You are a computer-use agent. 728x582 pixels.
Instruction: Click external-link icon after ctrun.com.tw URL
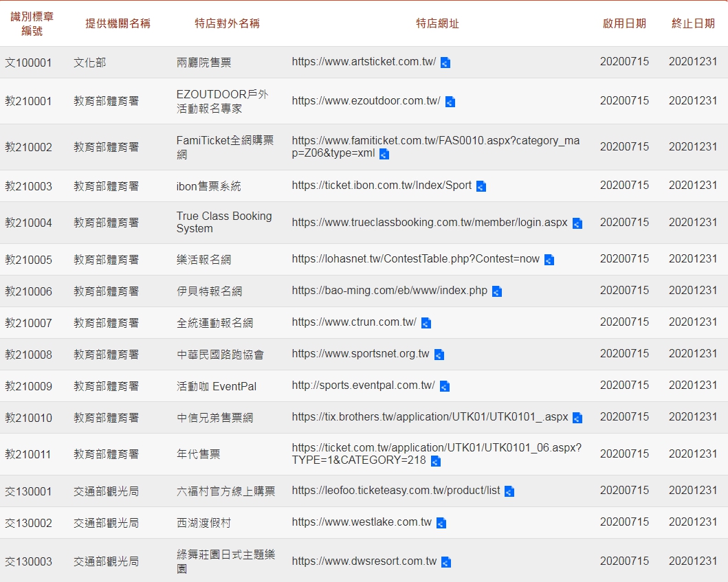426,322
